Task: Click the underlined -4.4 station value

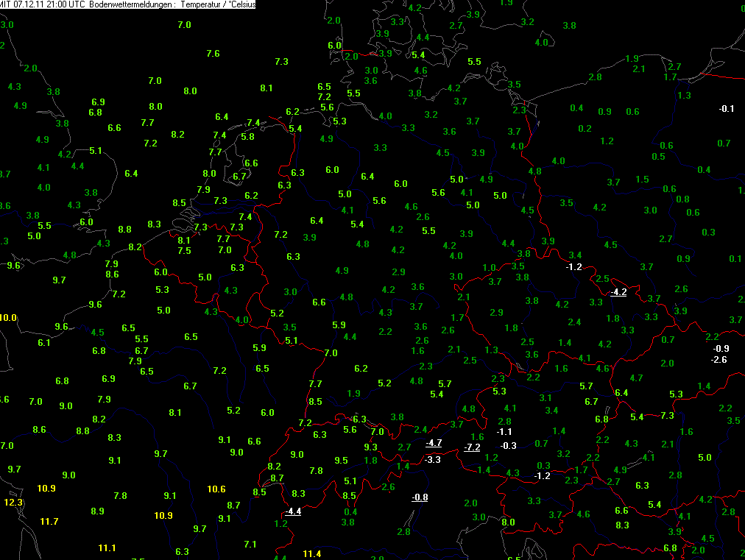Action: [293, 511]
